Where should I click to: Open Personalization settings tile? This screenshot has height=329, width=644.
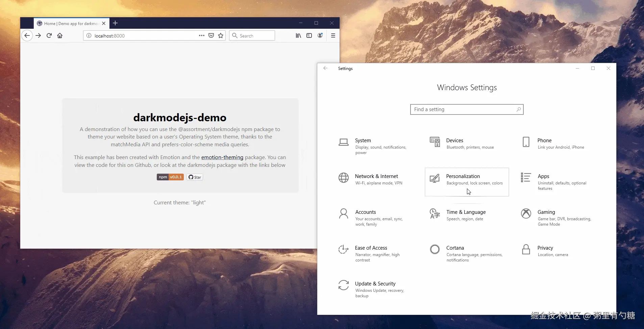[467, 182]
